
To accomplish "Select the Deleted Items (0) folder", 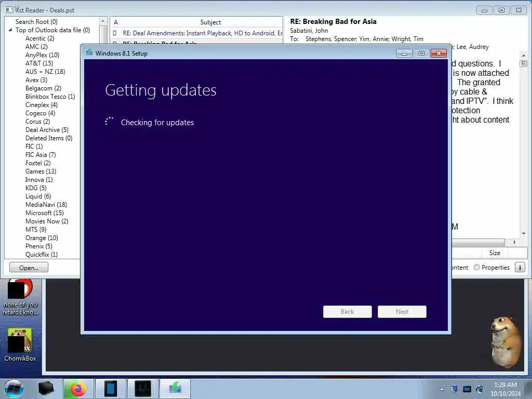I will [49, 138].
